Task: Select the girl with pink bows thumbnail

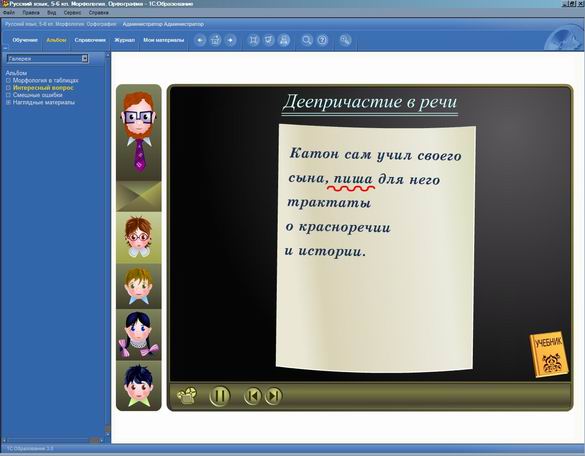Action: pyautogui.click(x=139, y=334)
